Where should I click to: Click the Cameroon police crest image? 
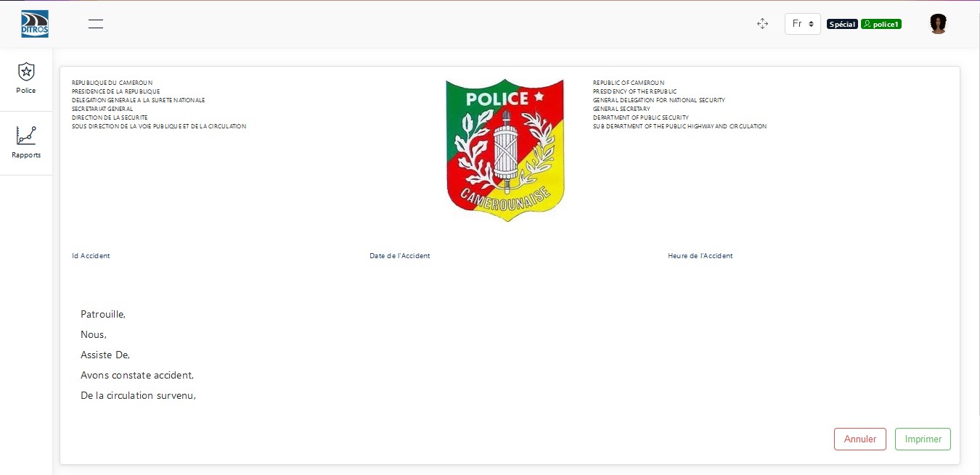tap(505, 150)
